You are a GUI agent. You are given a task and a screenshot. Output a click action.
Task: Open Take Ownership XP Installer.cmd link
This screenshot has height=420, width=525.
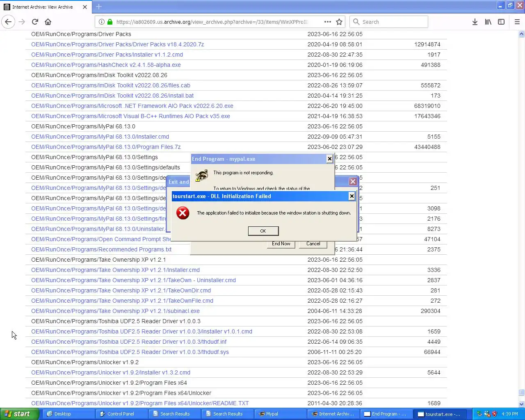(115, 270)
